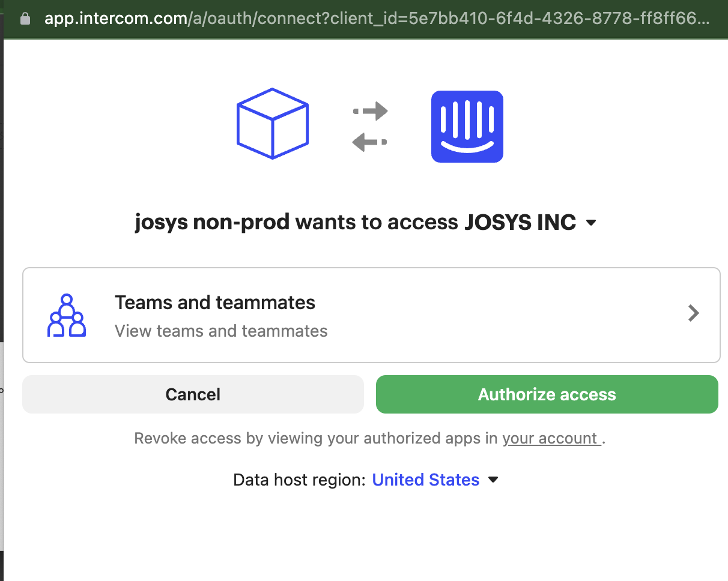Image resolution: width=728 pixels, height=581 pixels.
Task: Click the lock icon in the address bar
Action: point(25,19)
